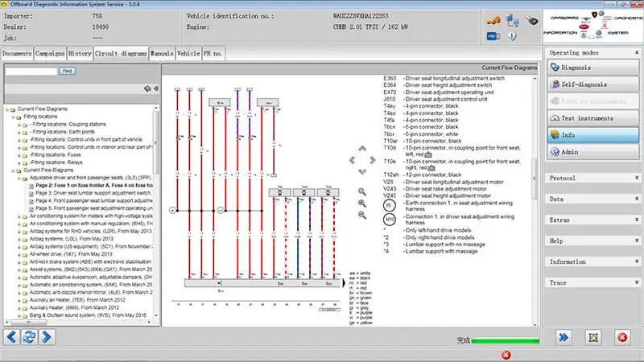Expand the Fitting locations: Fuses folder
This screenshot has width=644, height=362.
pyautogui.click(x=19, y=155)
